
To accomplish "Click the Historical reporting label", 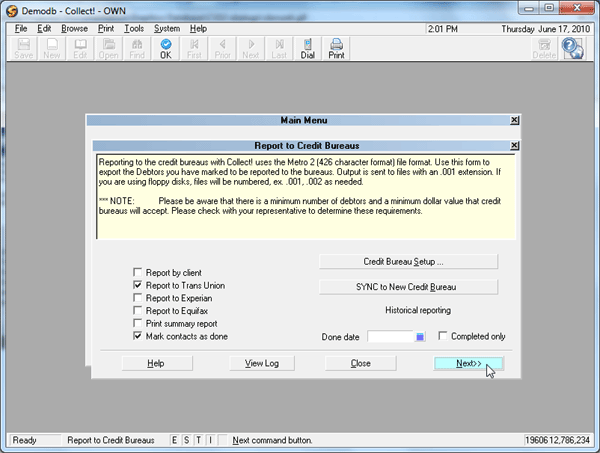I will 418,310.
